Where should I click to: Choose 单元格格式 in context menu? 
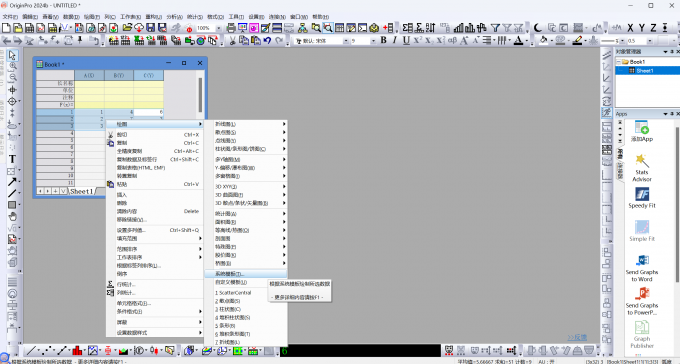155,303
